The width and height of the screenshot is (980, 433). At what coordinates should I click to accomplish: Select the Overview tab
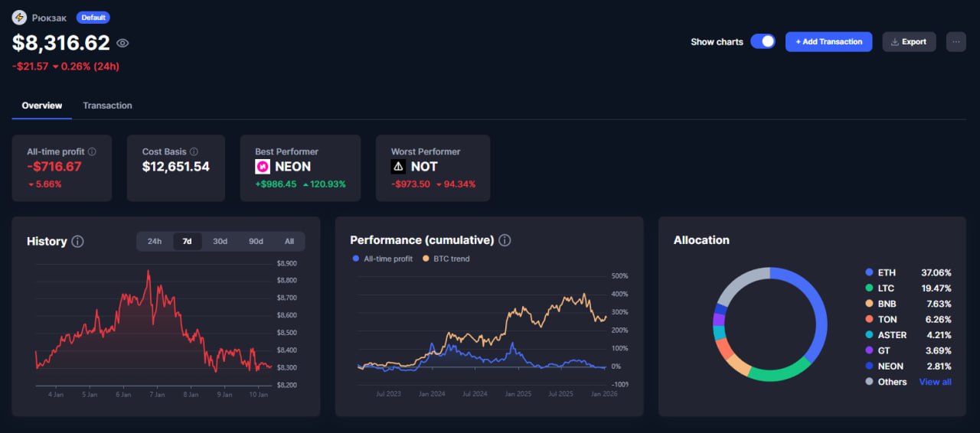(x=42, y=106)
